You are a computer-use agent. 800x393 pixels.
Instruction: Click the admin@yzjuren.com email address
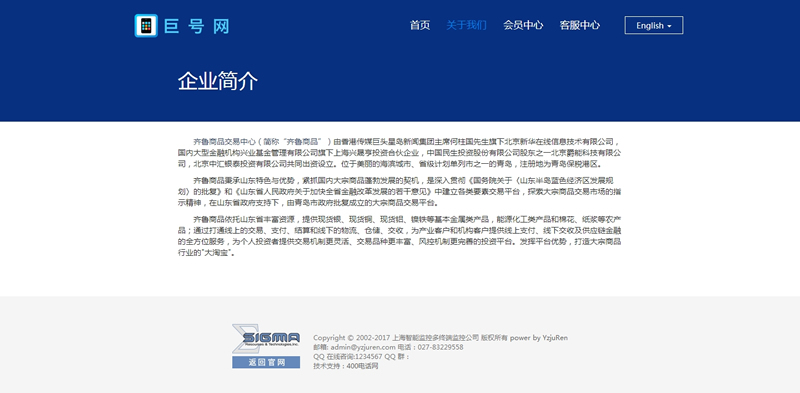click(363, 347)
